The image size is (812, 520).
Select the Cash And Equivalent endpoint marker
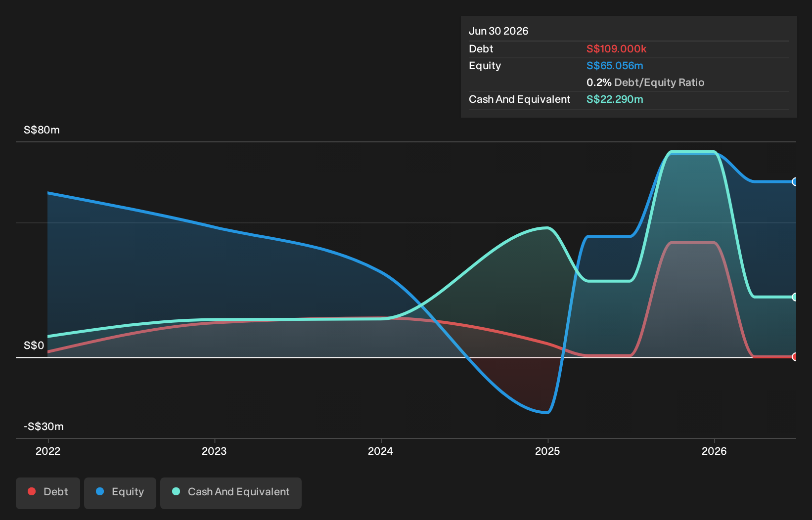[795, 297]
